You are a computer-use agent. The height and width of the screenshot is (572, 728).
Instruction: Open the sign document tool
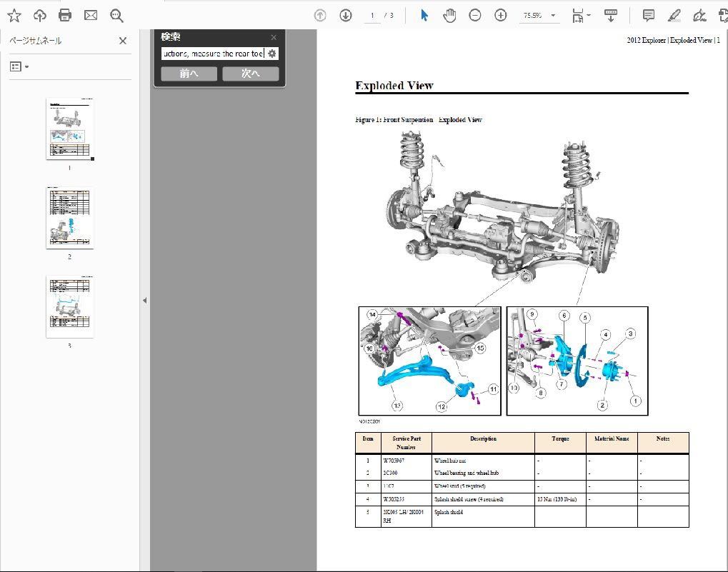pos(699,15)
